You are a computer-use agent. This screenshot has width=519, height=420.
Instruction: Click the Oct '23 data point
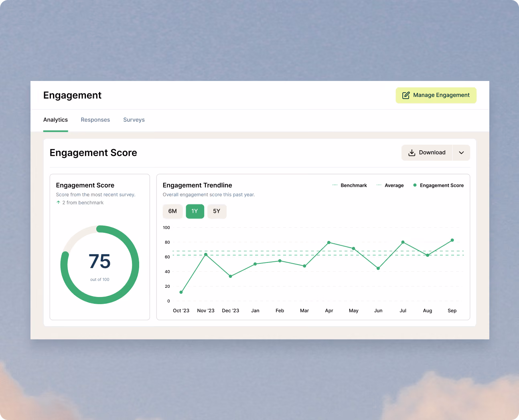pyautogui.click(x=181, y=292)
